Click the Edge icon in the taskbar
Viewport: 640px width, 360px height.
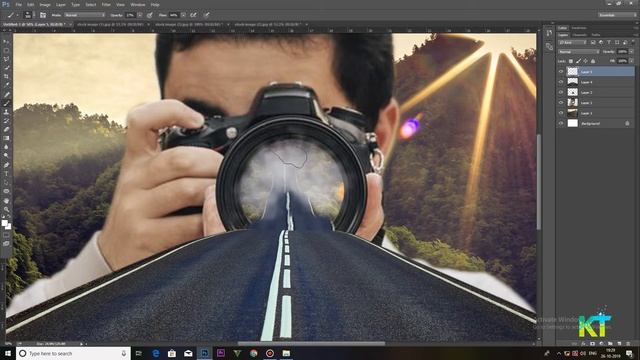pyautogui.click(x=156, y=353)
